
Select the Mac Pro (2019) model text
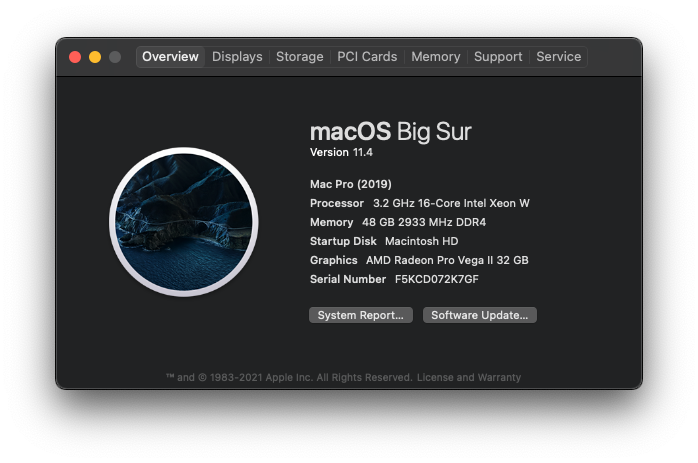tap(351, 184)
